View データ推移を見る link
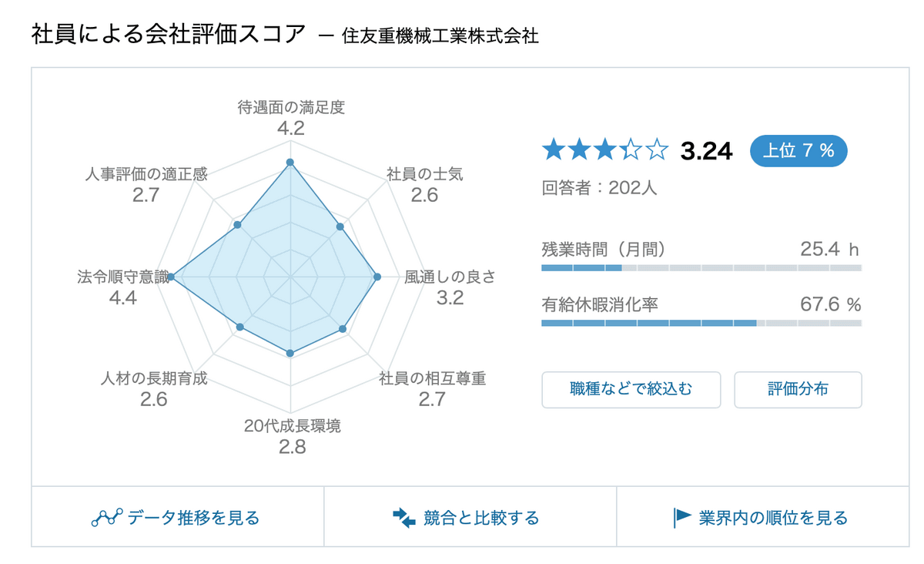The width and height of the screenshot is (924, 564). (177, 517)
